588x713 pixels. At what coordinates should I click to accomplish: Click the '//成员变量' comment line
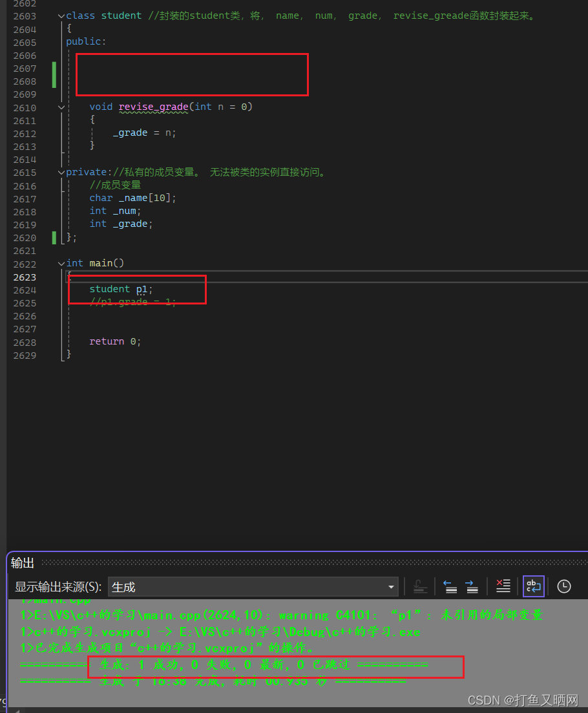[115, 185]
